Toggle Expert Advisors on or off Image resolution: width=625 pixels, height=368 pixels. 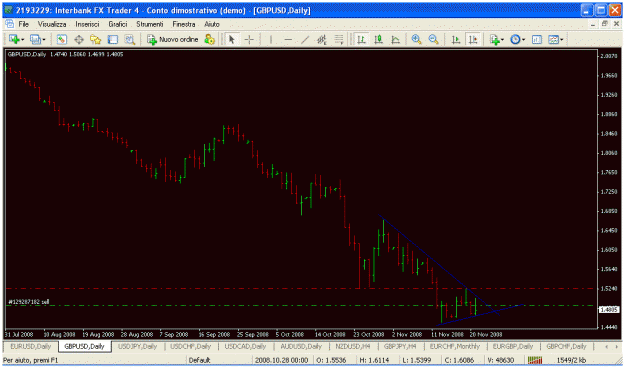point(209,39)
